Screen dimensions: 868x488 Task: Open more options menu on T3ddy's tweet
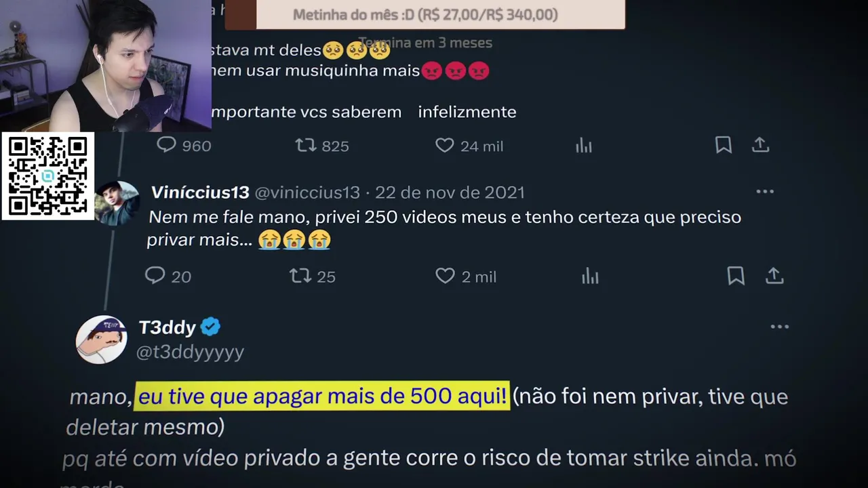[x=780, y=327]
